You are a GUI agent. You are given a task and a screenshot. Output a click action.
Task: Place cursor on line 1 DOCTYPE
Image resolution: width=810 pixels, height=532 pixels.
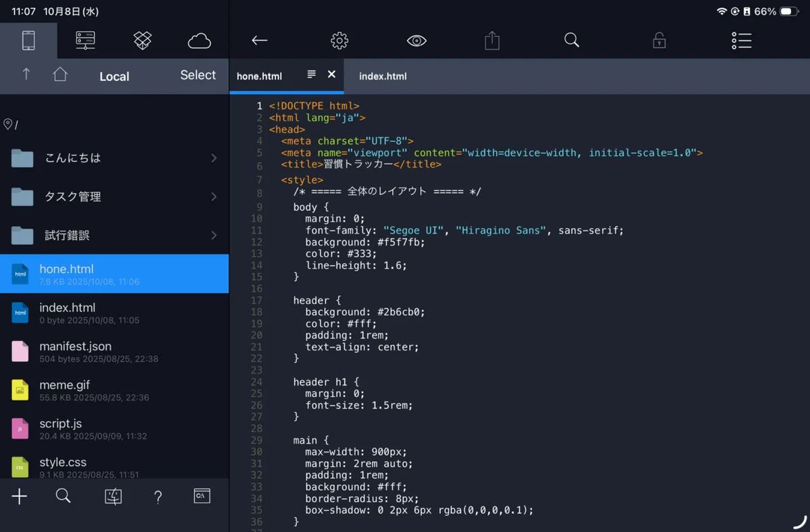coord(314,106)
